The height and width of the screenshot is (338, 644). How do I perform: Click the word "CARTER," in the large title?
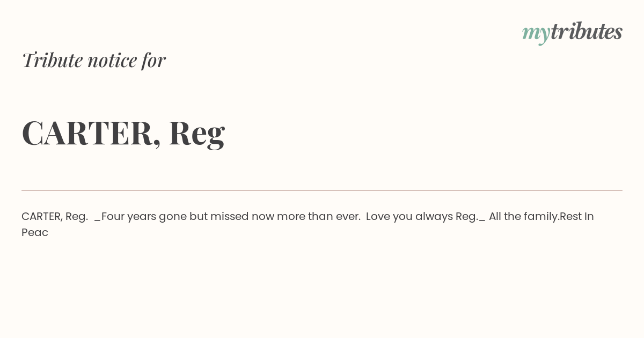(91, 134)
